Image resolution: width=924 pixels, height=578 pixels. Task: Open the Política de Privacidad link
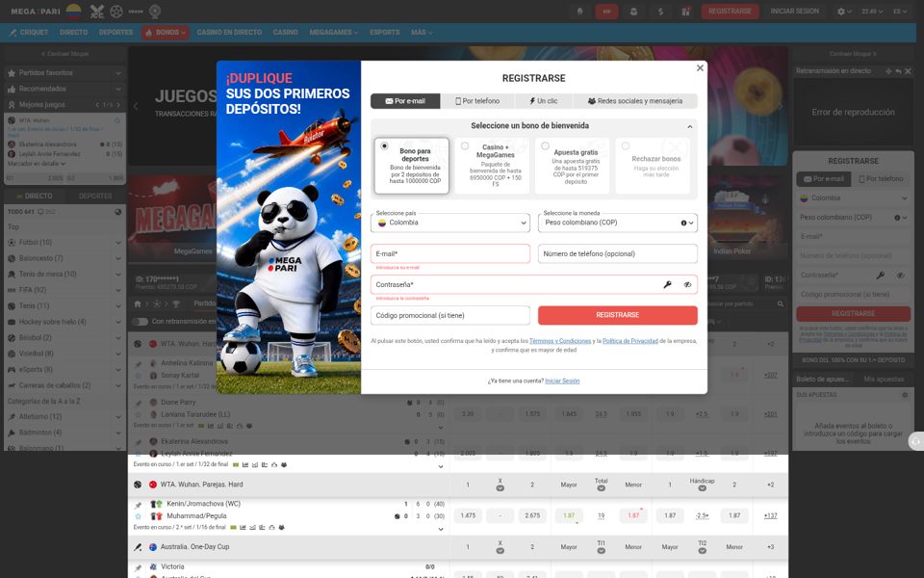(629, 341)
